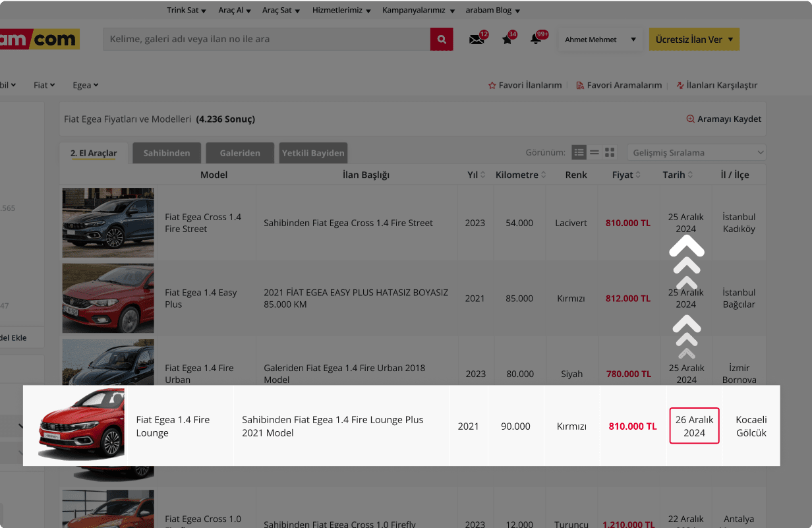Open Hizmetlerimiz menu

[341, 11]
